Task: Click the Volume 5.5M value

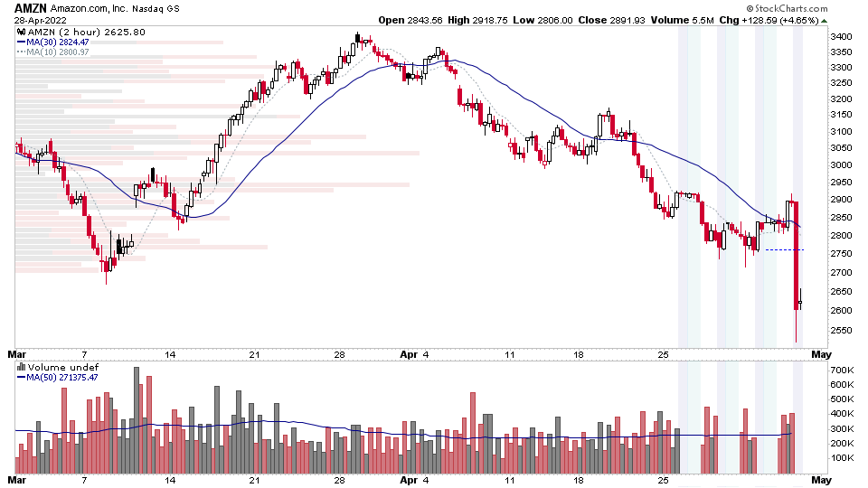Action: [682, 20]
